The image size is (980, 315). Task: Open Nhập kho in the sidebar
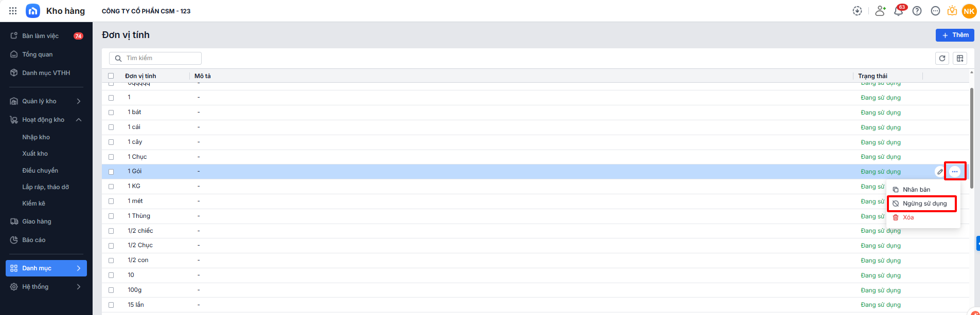coord(36,137)
